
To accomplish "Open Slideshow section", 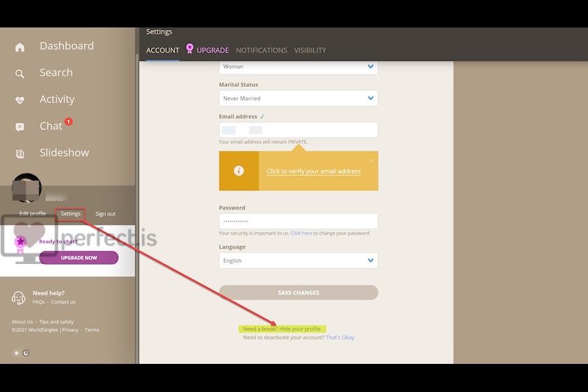I will click(65, 153).
